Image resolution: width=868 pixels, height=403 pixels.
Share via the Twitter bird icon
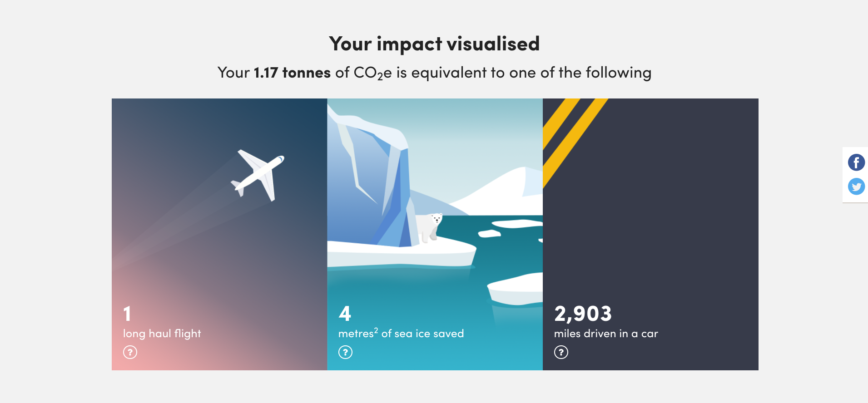point(856,187)
